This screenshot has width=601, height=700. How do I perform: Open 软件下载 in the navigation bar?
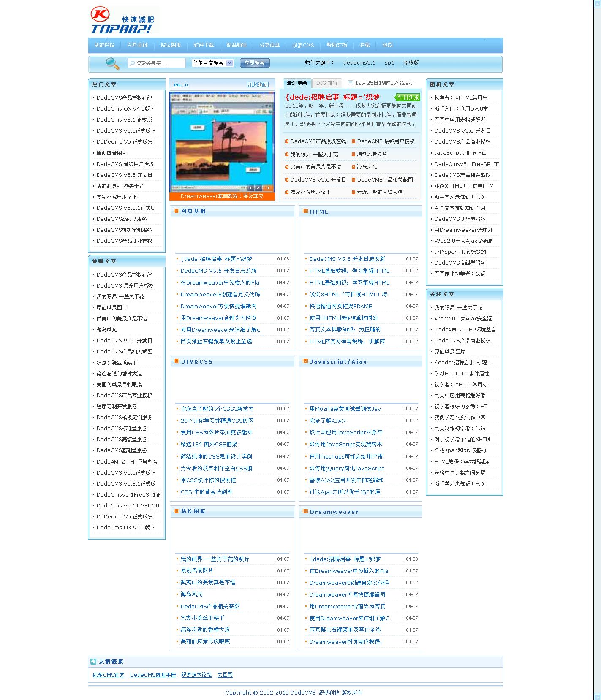(x=204, y=45)
